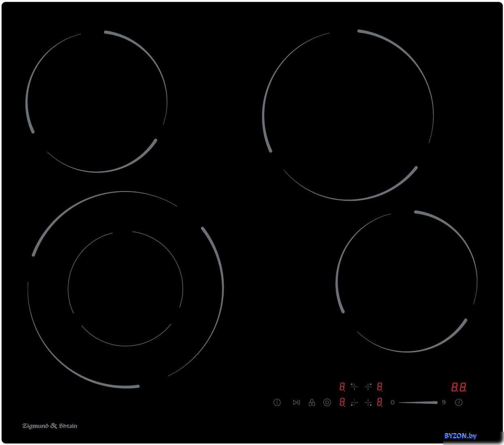Click the Zigmund & Shtain brand logo
The height and width of the screenshot is (445, 504).
coord(50,426)
